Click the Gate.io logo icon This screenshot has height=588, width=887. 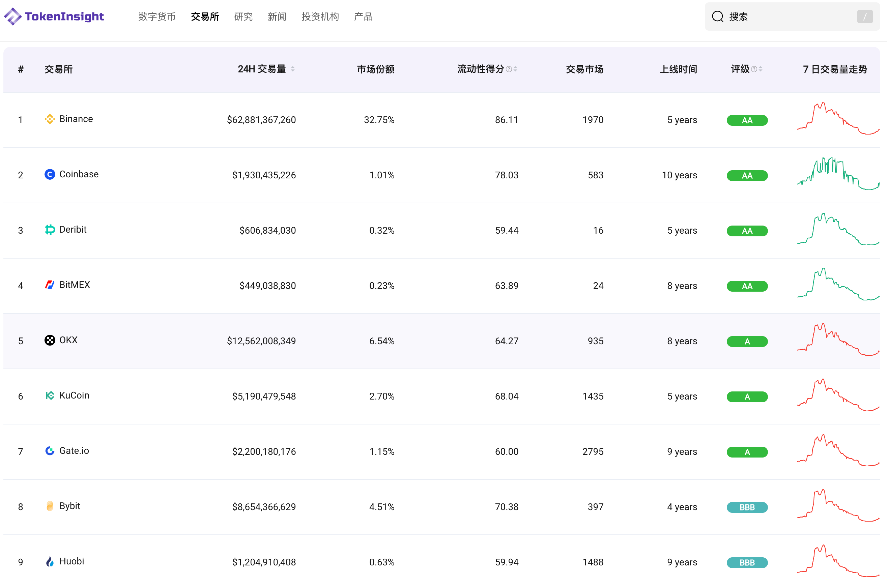50,451
